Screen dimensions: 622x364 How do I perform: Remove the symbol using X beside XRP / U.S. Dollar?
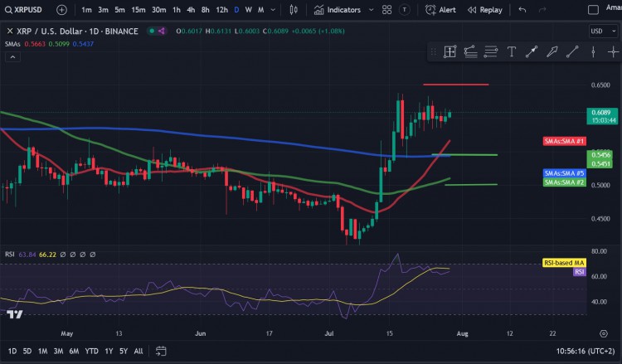click(10, 31)
